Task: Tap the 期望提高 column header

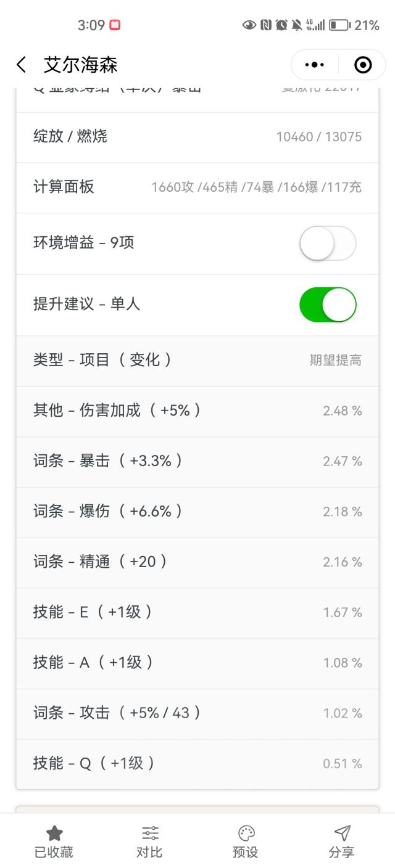Action: (336, 361)
